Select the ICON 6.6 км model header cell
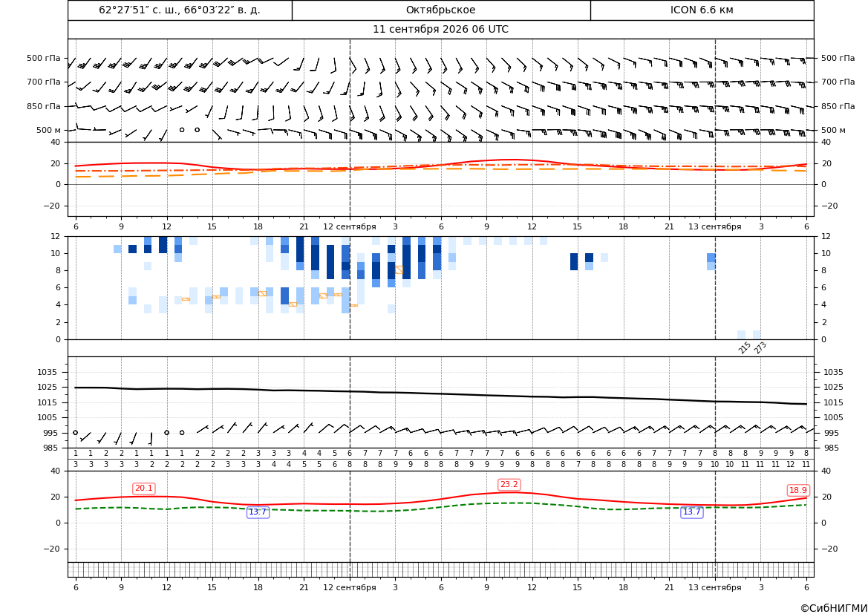868x614 pixels. (702, 10)
